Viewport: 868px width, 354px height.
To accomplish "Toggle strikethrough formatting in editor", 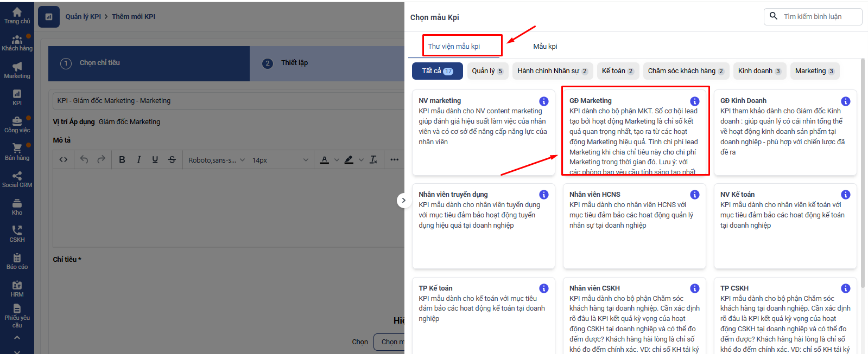I will pos(172,159).
